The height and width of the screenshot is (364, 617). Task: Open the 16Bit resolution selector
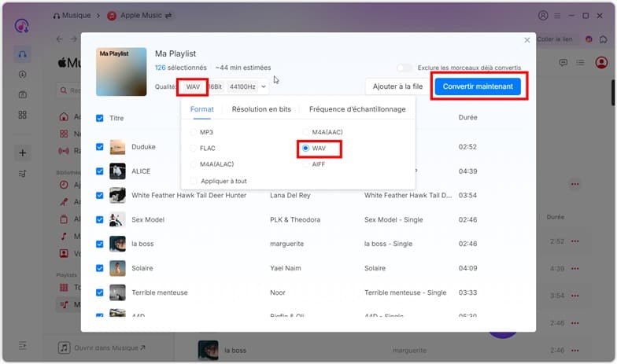pyautogui.click(x=216, y=86)
